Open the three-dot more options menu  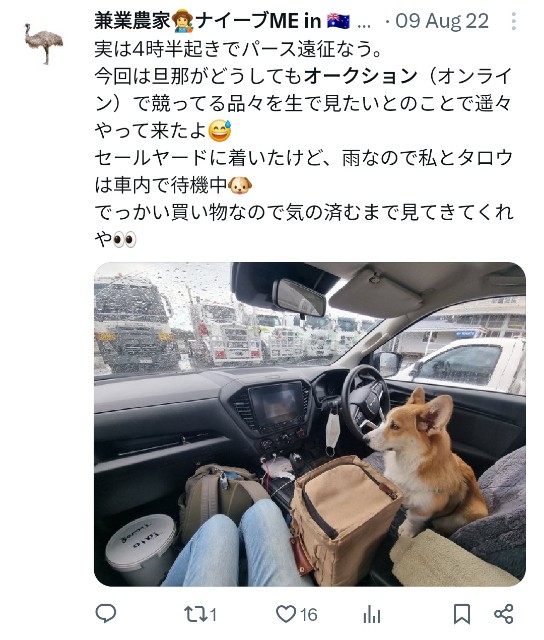coord(513,21)
